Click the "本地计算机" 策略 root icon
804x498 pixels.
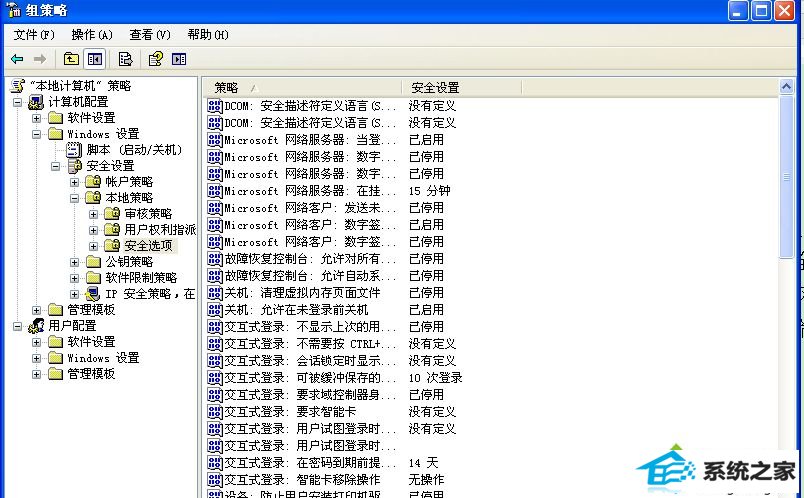[x=17, y=86]
